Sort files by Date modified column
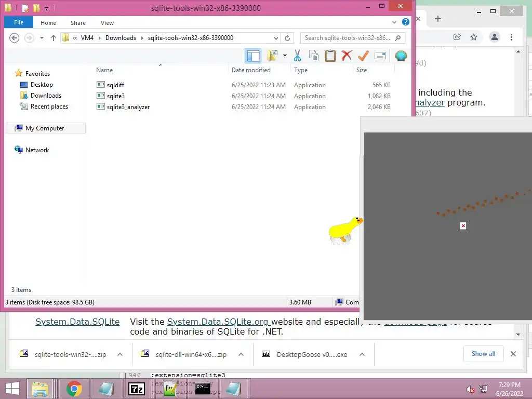Viewport: 532px width, 399px height. (x=251, y=70)
